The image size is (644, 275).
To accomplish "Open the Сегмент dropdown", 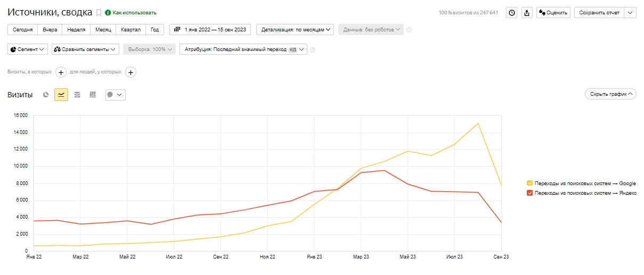I will pyautogui.click(x=28, y=49).
